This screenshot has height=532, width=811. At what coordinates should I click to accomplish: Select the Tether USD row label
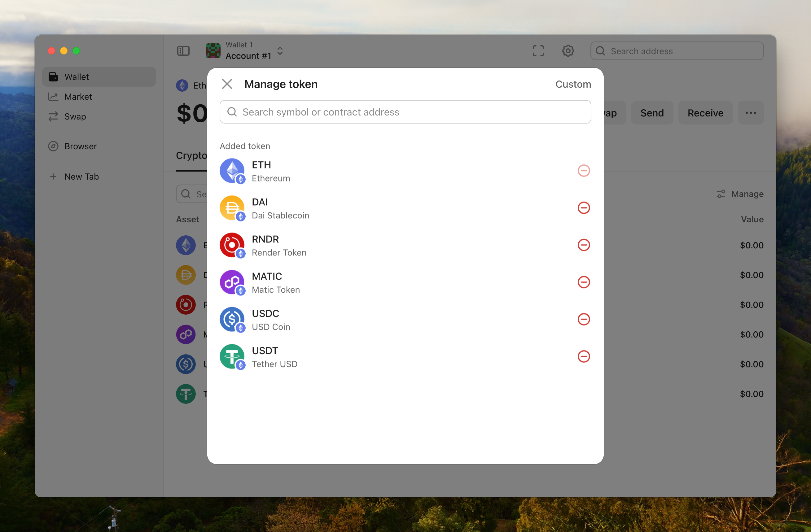275,364
